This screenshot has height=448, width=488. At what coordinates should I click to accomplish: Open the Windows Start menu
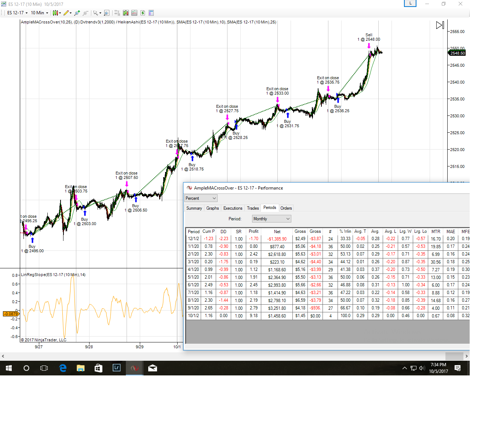(x=9, y=368)
